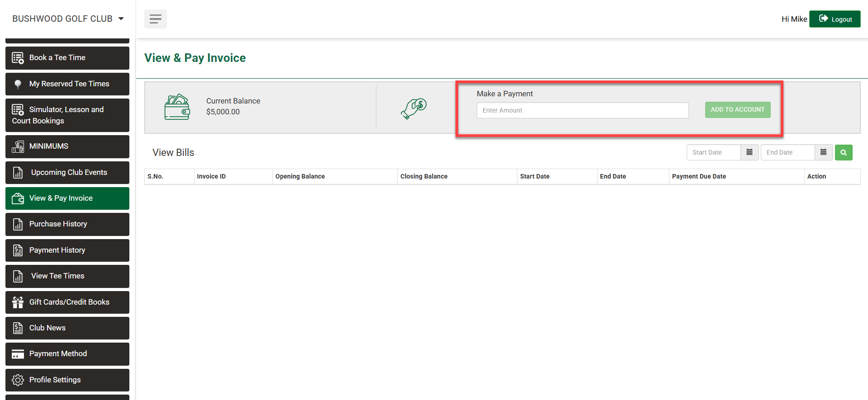Open the End Date calendar picker icon

(x=823, y=152)
